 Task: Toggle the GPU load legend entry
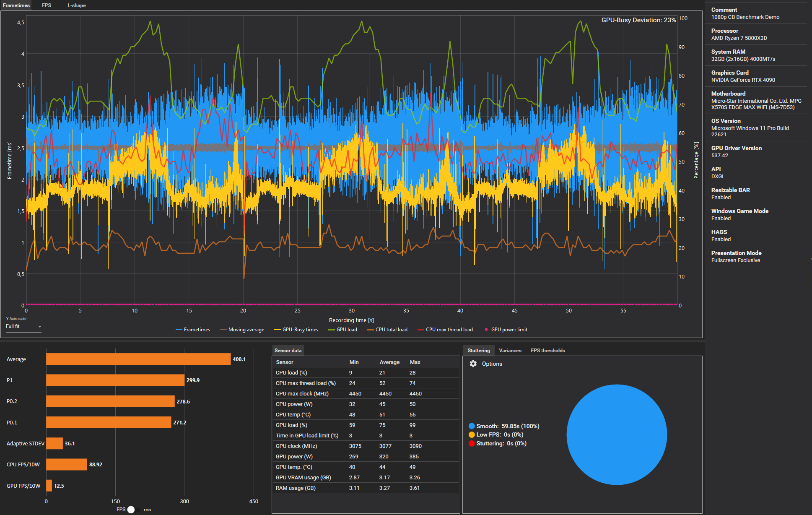(x=343, y=330)
